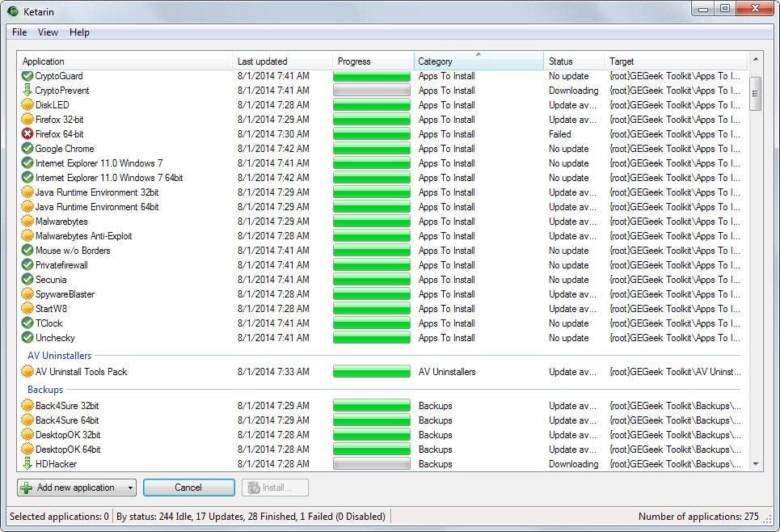Click the scrollbar down arrow
This screenshot has width=780, height=532.
click(x=756, y=464)
